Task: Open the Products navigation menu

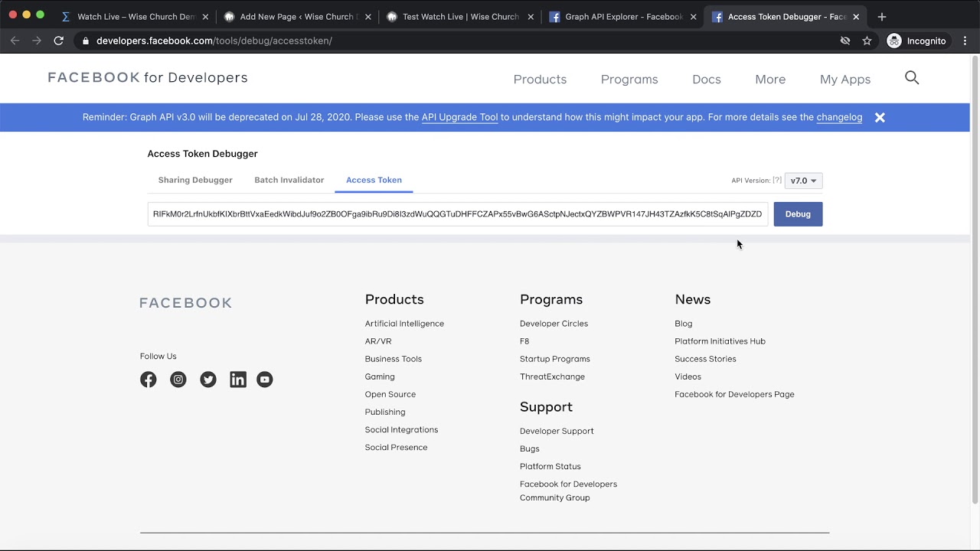Action: (x=540, y=80)
